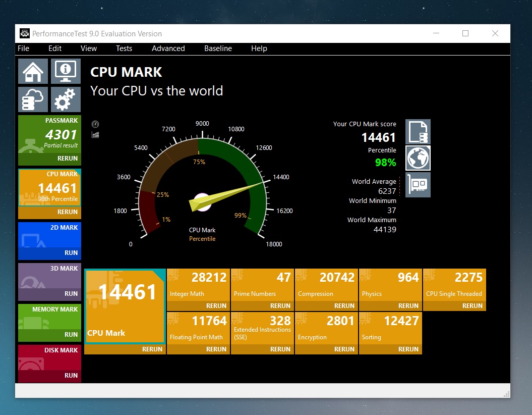Rerun the Prime Numbers test
This screenshot has height=415, width=532.
click(262, 305)
